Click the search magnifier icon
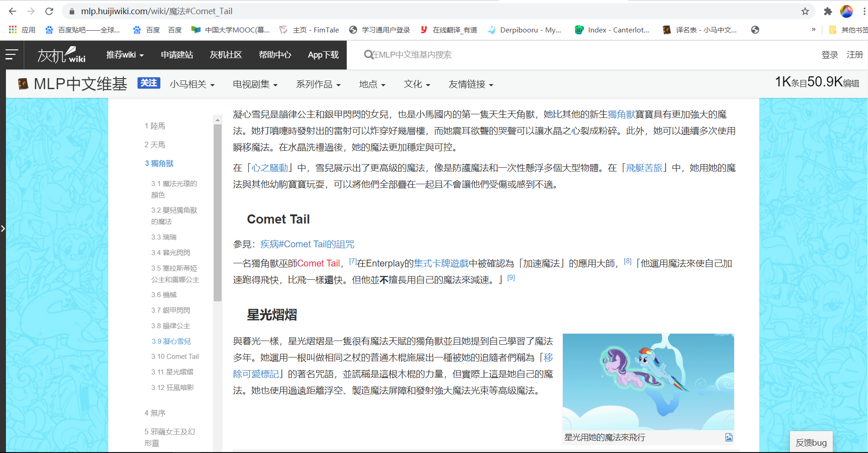This screenshot has height=453, width=868. (368, 55)
